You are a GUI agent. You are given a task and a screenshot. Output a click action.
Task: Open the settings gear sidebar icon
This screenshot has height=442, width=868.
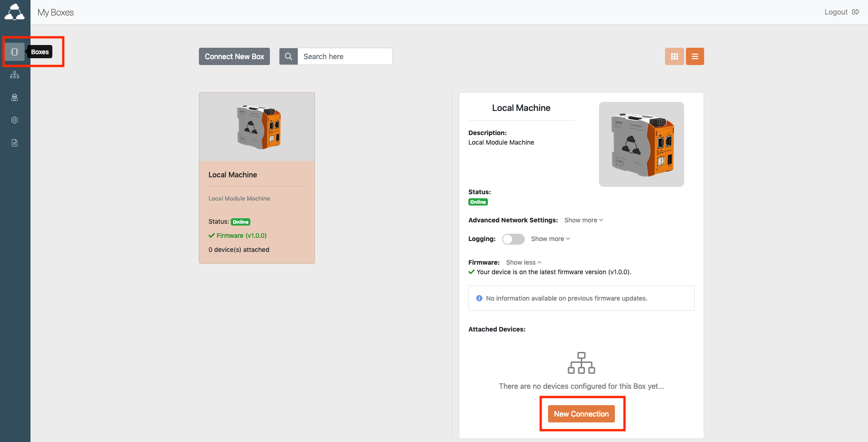click(x=15, y=120)
